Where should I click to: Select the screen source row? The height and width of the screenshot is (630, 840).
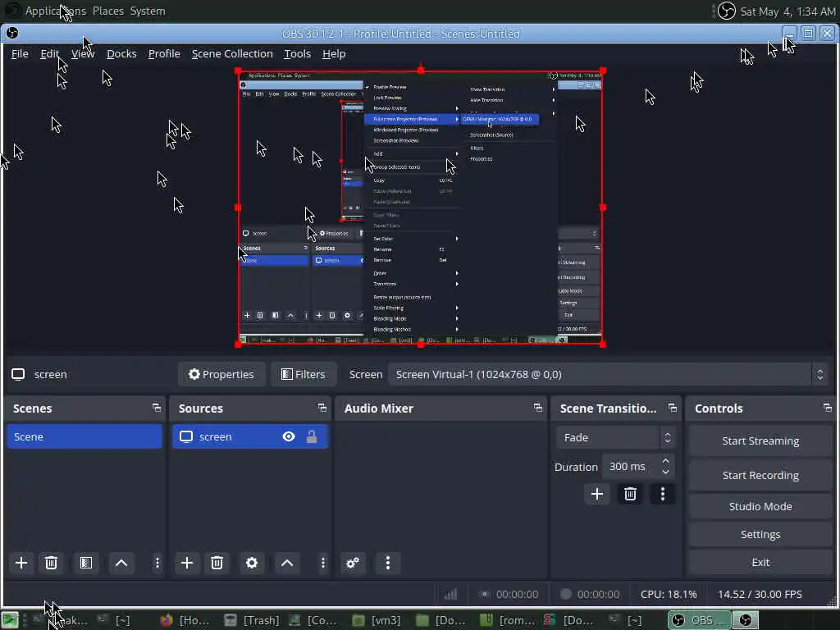click(249, 436)
